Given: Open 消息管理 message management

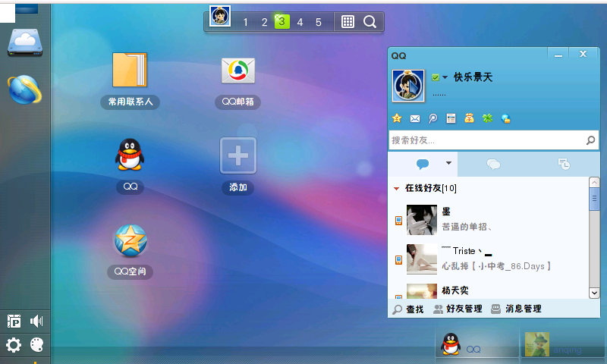Looking at the screenshot, I should 517,309.
